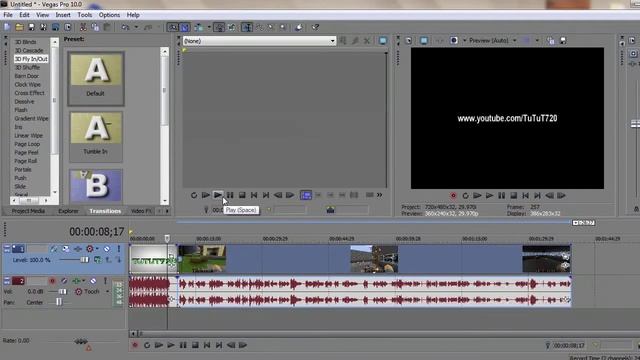Open Preview (Auto) quality dropdown
The image size is (640, 360).
[x=515, y=40]
